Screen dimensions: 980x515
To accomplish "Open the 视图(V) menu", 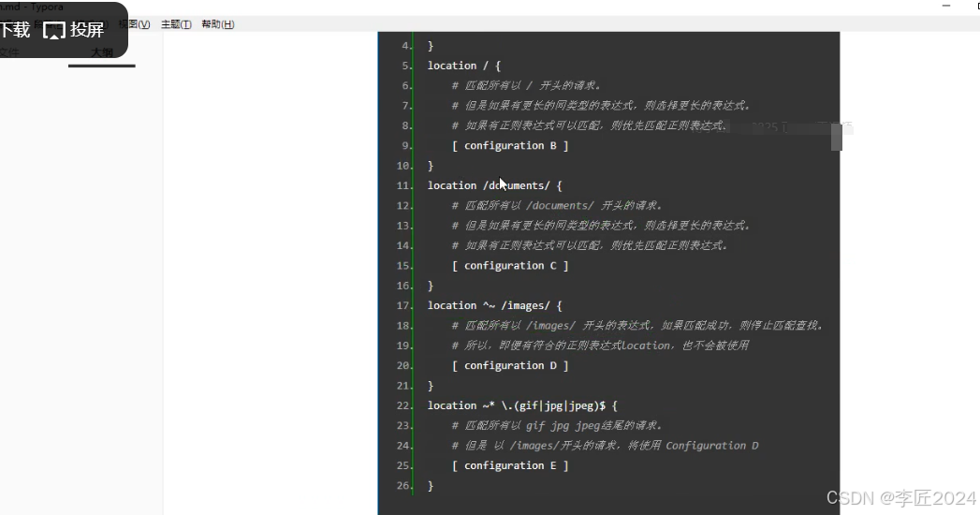I will [x=135, y=24].
